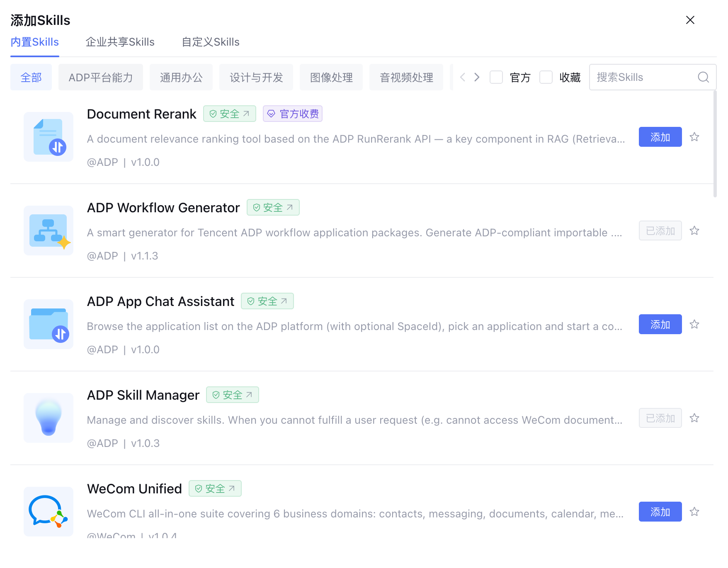728x568 pixels.
Task: Select the ADP App Chat Assistant title
Action: tap(160, 301)
